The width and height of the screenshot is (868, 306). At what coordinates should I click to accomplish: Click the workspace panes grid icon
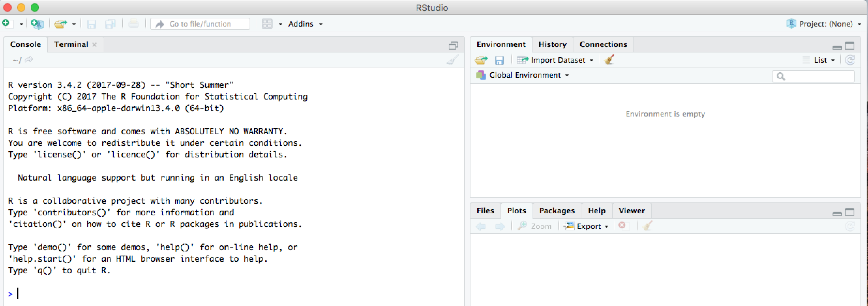coord(267,24)
